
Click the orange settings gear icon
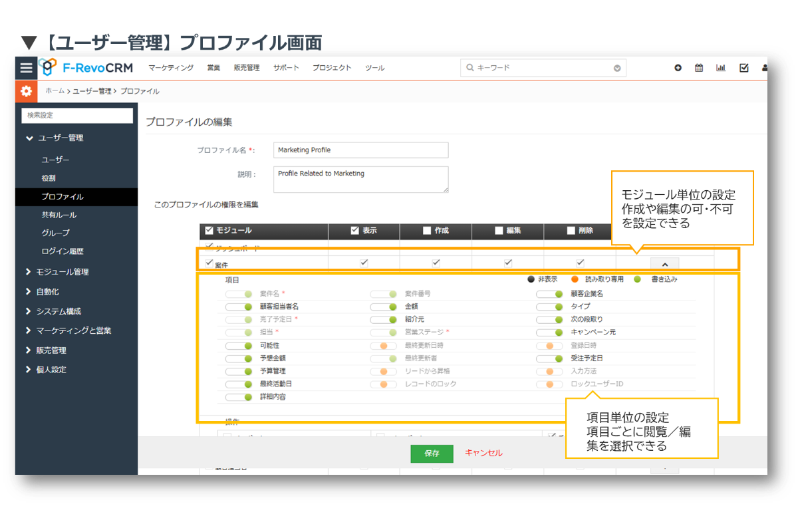[x=26, y=91]
